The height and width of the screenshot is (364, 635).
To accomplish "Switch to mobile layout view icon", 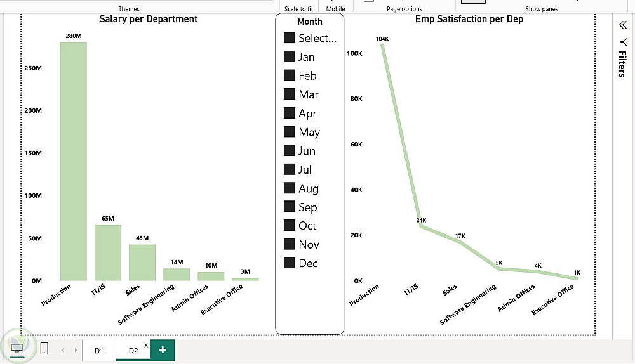I will (44, 348).
